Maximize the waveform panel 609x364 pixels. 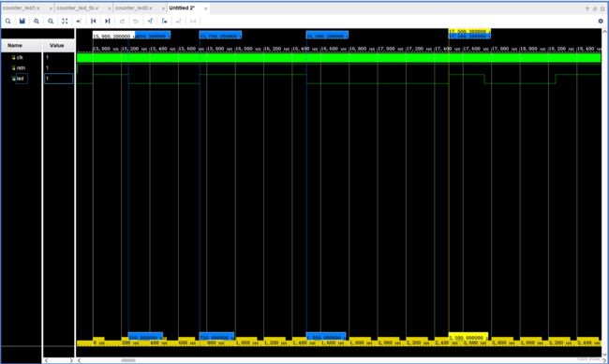point(602,8)
